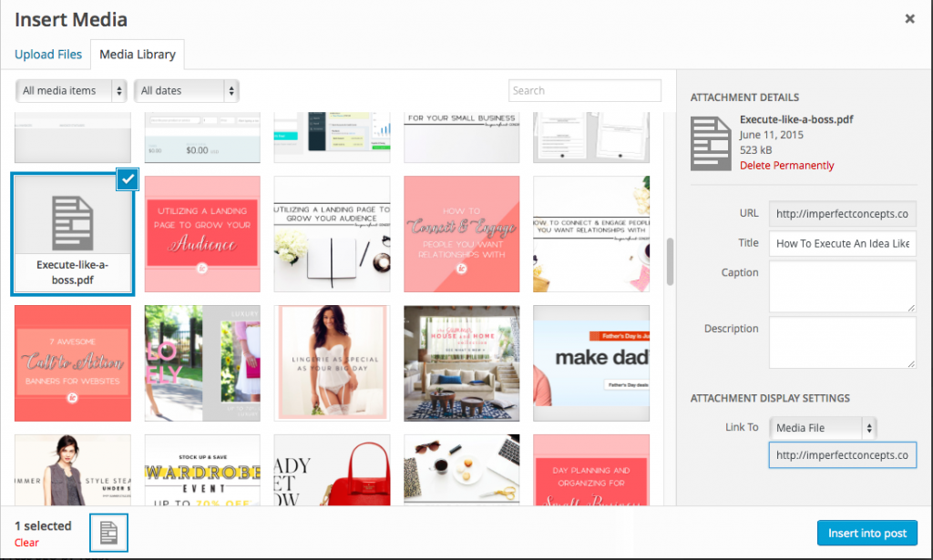Select the House and Home living room image
Viewport: 933px width, 560px height.
click(462, 363)
